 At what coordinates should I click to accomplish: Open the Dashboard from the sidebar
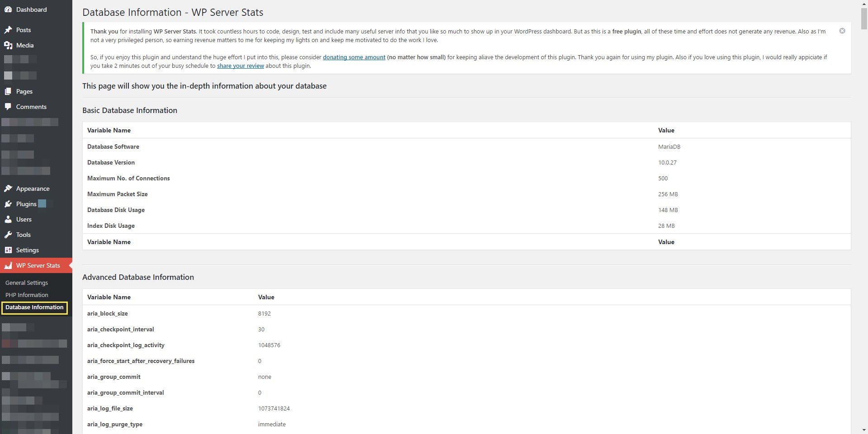8,9
